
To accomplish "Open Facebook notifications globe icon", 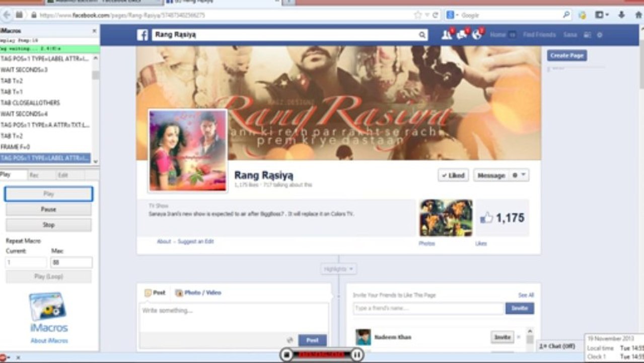I will (x=477, y=35).
